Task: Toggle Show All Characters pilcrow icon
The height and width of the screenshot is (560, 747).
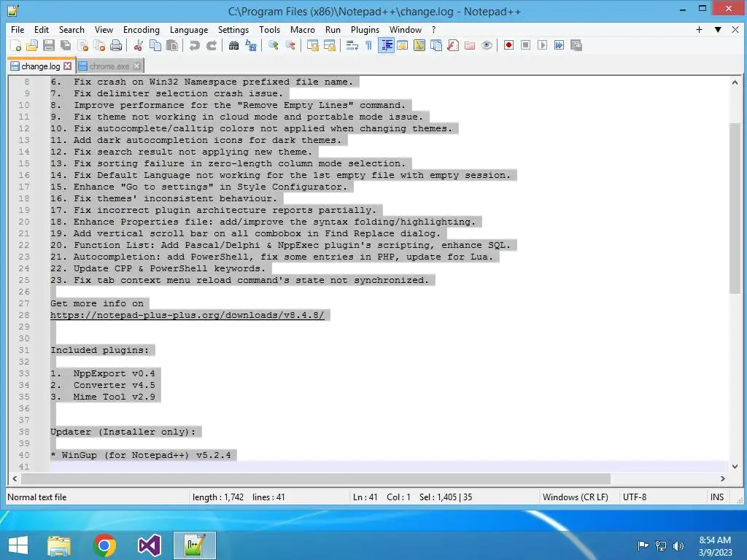Action: click(368, 45)
